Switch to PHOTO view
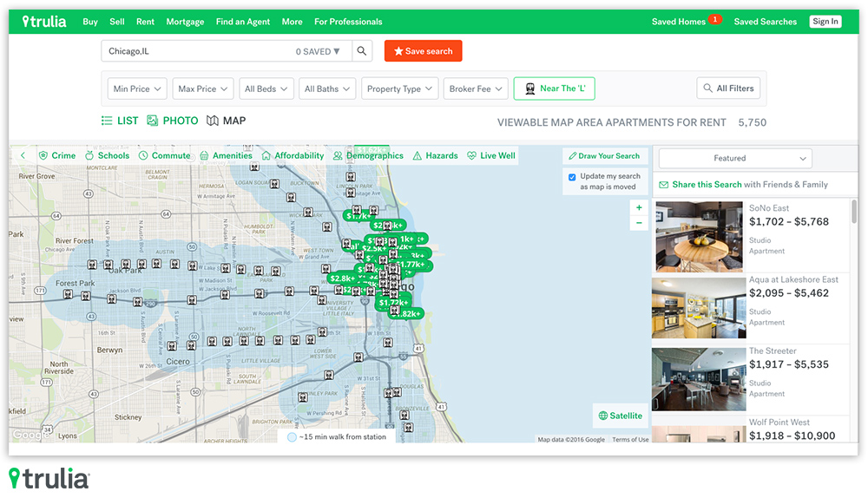Image resolution: width=868 pixels, height=498 pixels. (172, 121)
